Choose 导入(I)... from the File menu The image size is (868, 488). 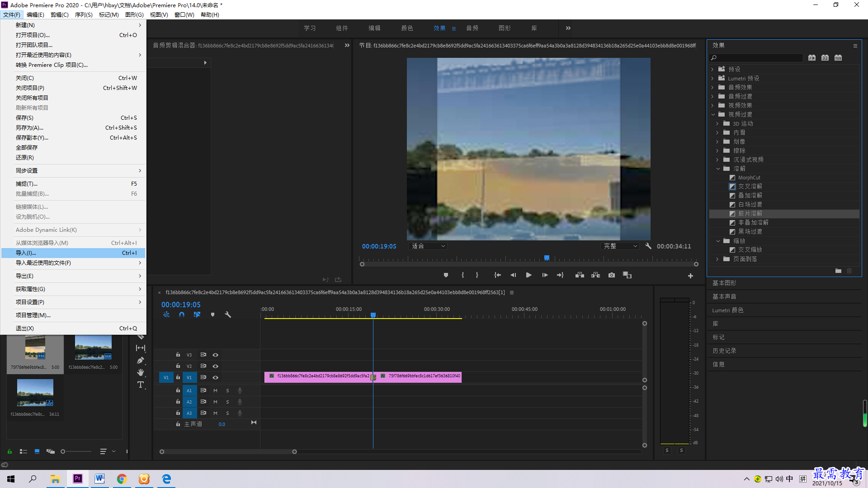pyautogui.click(x=73, y=253)
